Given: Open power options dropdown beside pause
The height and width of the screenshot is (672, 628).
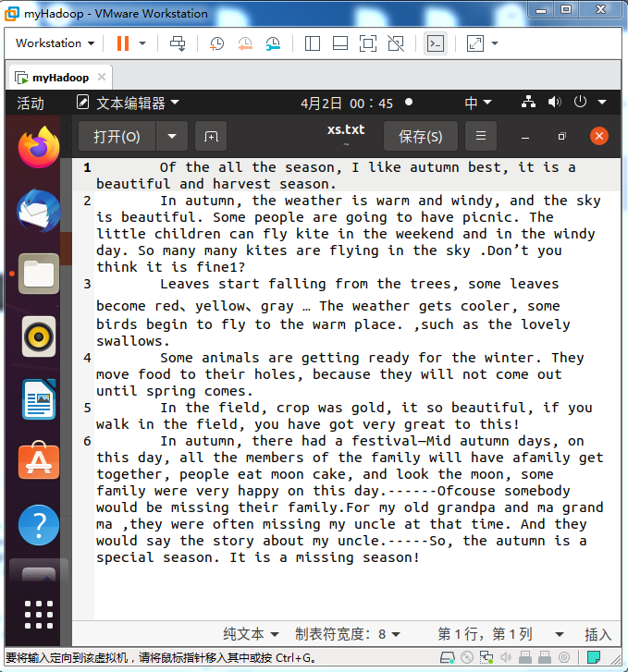Looking at the screenshot, I should click(x=142, y=43).
